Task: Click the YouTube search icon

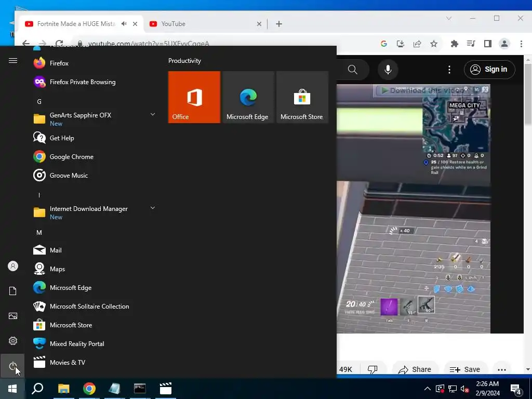Action: coord(353,70)
